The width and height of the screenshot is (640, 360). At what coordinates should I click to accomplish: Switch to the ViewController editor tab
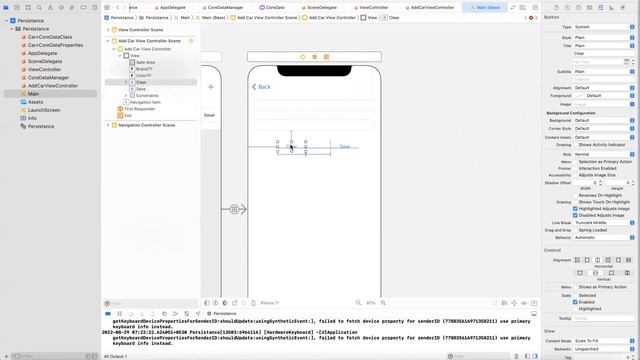(371, 7)
